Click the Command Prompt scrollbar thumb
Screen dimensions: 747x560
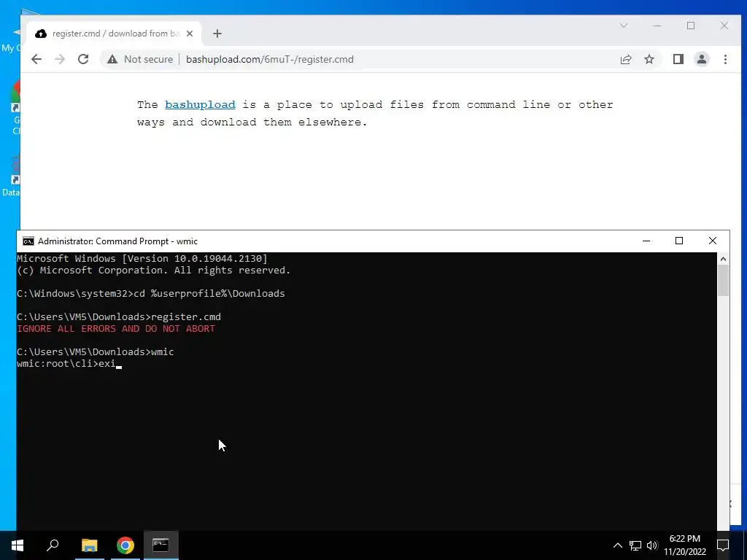[723, 281]
